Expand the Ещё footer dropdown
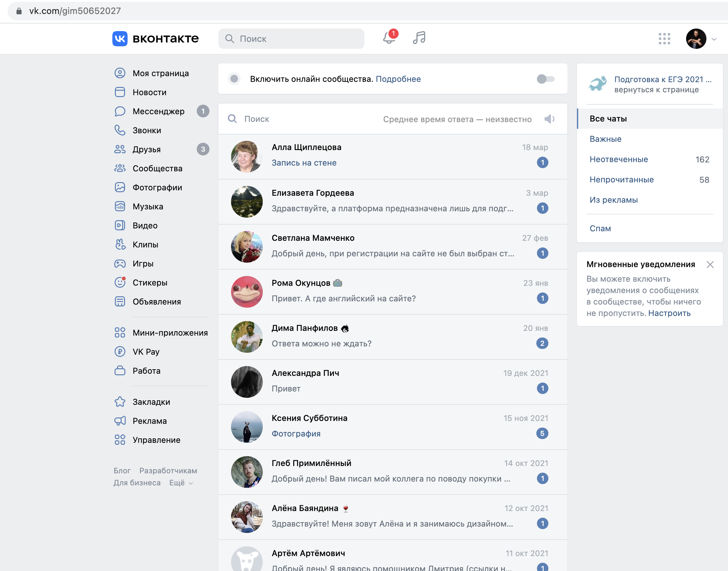Image resolution: width=728 pixels, height=571 pixels. [x=181, y=483]
